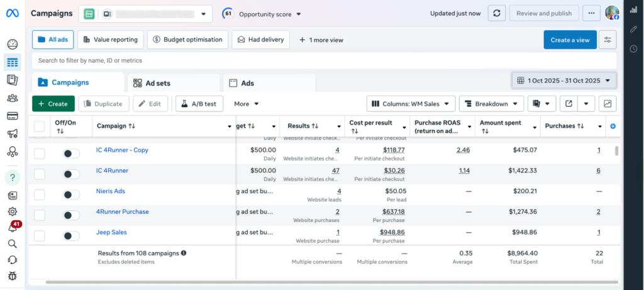Toggle the IC 4Runner campaign switch

point(72,174)
